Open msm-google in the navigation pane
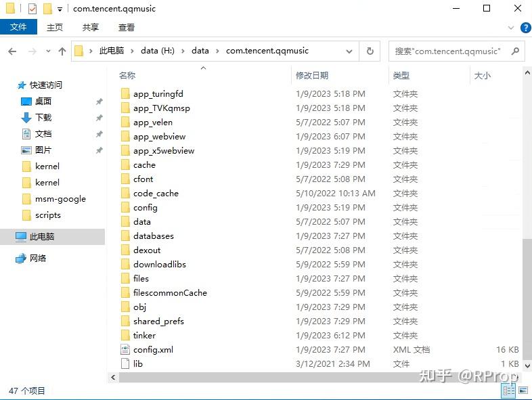Screen dimensions: 532x400 [x=60, y=199]
